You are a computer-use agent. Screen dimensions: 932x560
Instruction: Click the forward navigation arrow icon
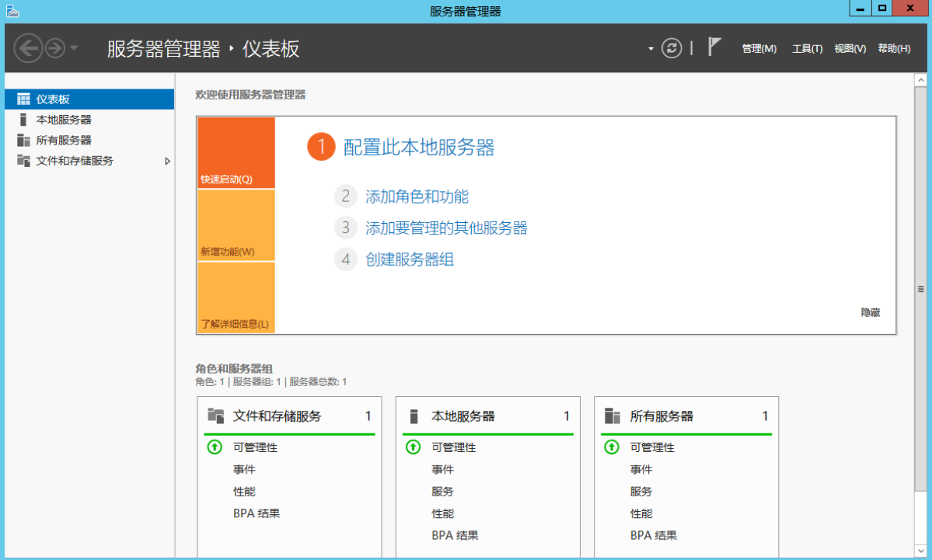pyautogui.click(x=54, y=48)
